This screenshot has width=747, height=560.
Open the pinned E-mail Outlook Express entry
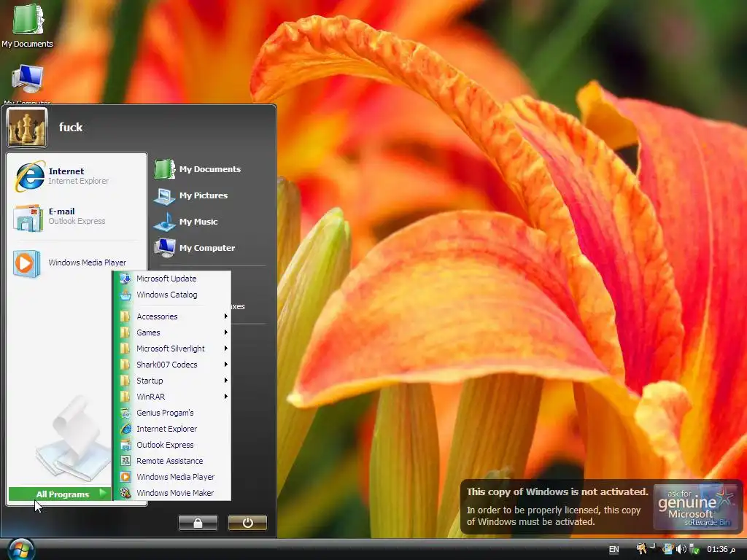(x=76, y=217)
